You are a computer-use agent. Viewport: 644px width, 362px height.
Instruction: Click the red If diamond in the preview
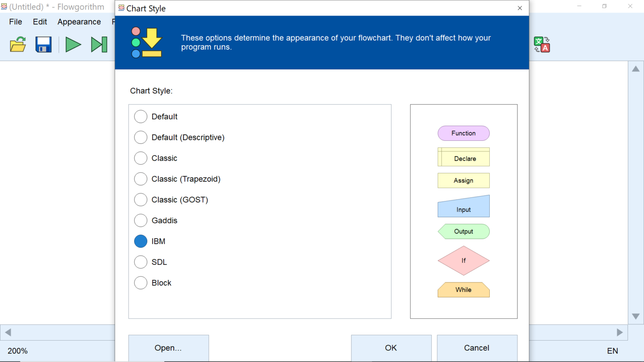(463, 261)
